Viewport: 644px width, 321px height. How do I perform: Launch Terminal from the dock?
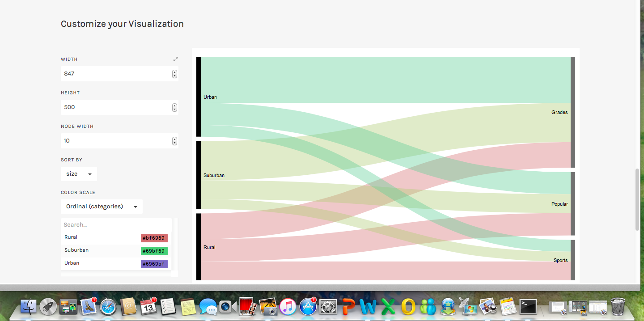pos(528,307)
